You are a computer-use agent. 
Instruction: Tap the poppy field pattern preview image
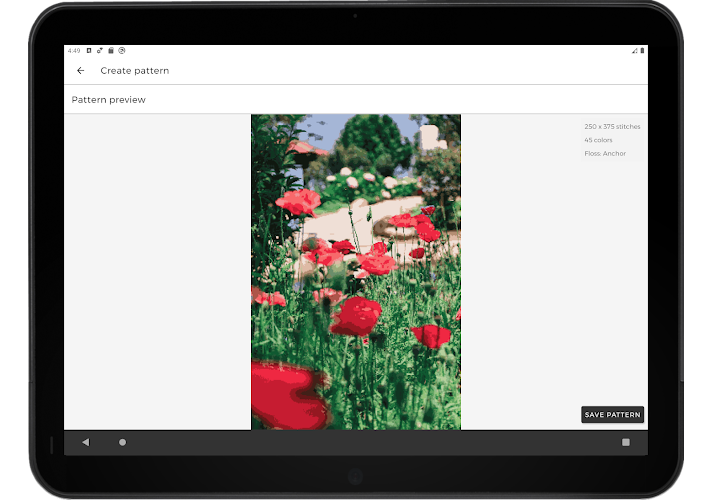(x=356, y=272)
